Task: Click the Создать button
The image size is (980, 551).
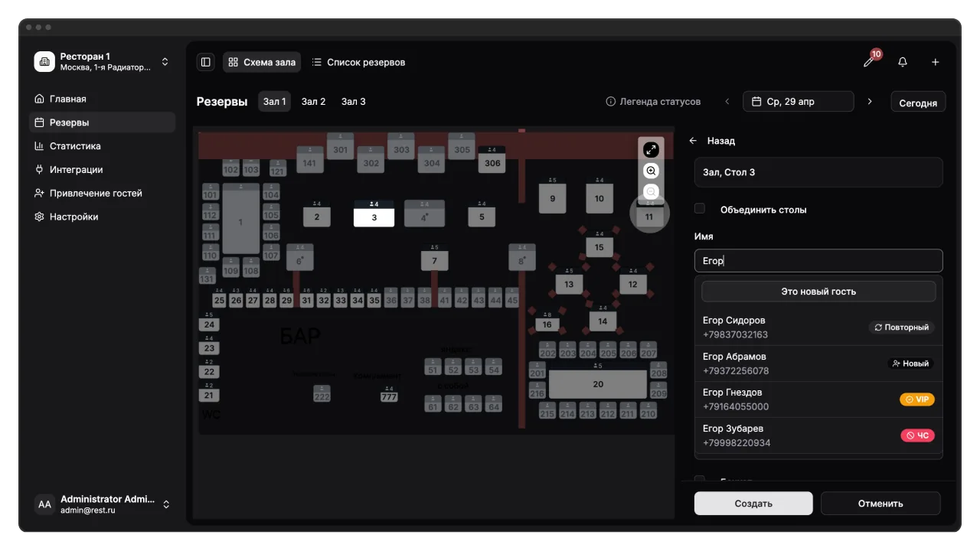Action: [x=753, y=504]
